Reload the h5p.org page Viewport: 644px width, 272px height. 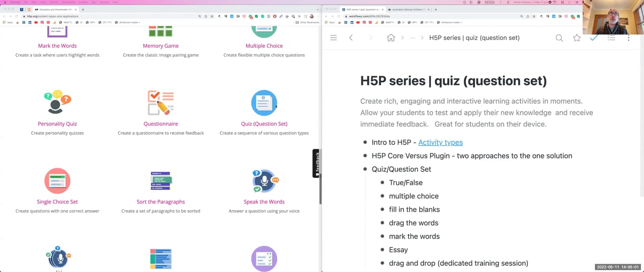pyautogui.click(x=16, y=16)
